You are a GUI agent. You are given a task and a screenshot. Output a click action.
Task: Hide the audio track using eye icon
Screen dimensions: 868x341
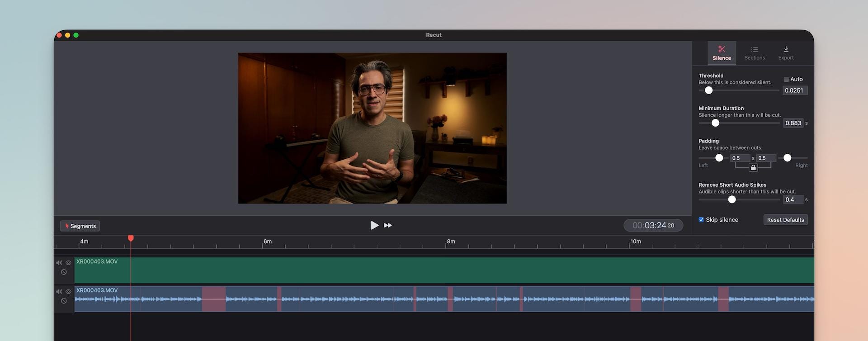(x=69, y=292)
